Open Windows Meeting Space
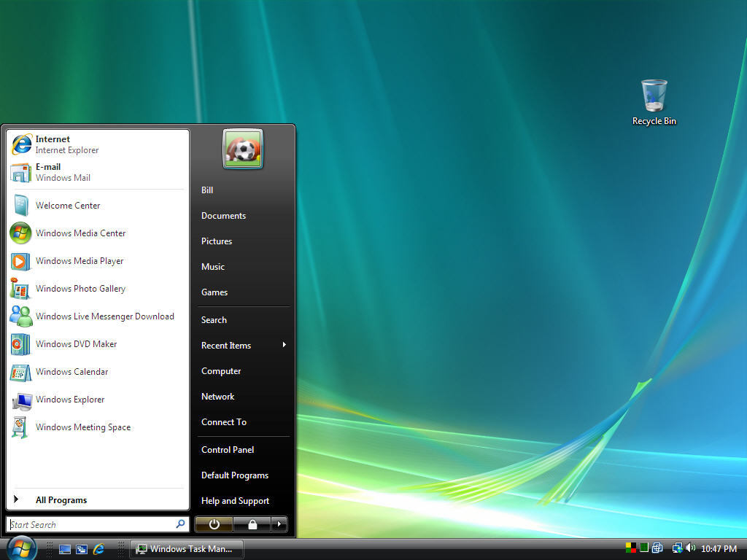 click(x=82, y=427)
